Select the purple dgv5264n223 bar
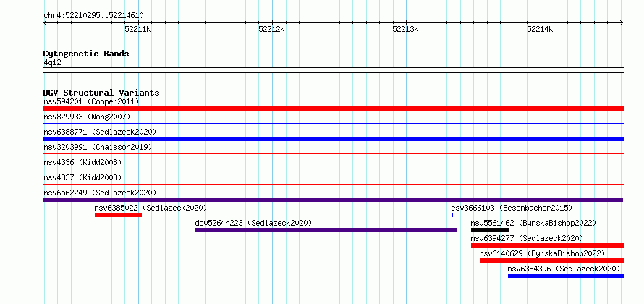This screenshot has width=644, height=304. (326, 230)
